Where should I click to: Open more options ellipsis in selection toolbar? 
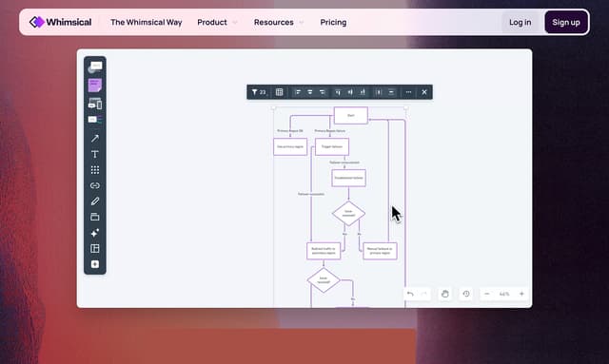click(408, 92)
